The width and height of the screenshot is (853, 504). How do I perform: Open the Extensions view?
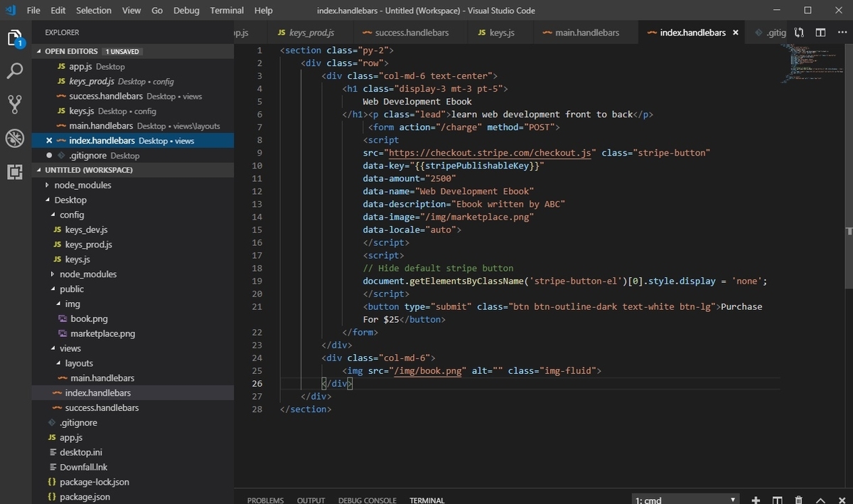15,171
